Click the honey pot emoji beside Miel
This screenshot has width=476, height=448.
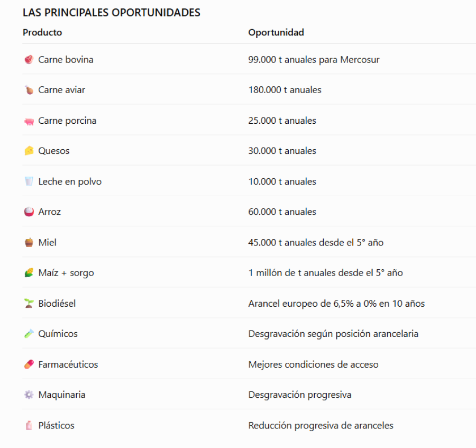coord(29,242)
